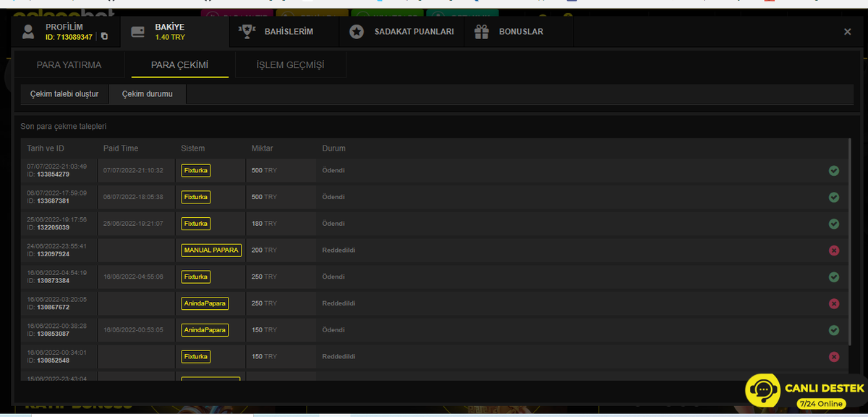The height and width of the screenshot is (417, 868).
Task: Click red rejected icon for ID 130867672
Action: coord(833,303)
